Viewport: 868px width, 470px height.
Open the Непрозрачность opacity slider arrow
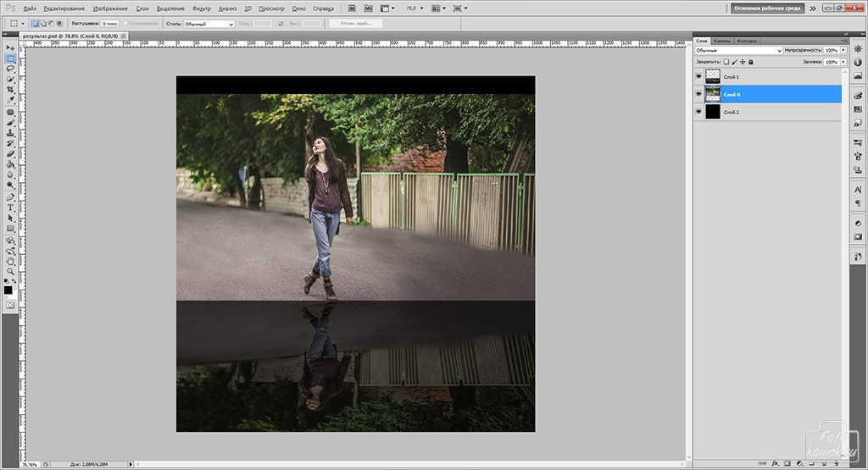pyautogui.click(x=843, y=50)
